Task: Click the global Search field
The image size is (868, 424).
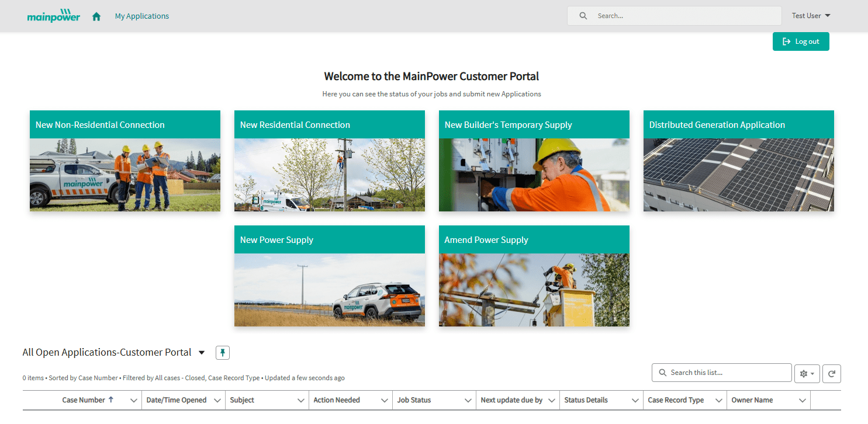Action: [x=674, y=16]
